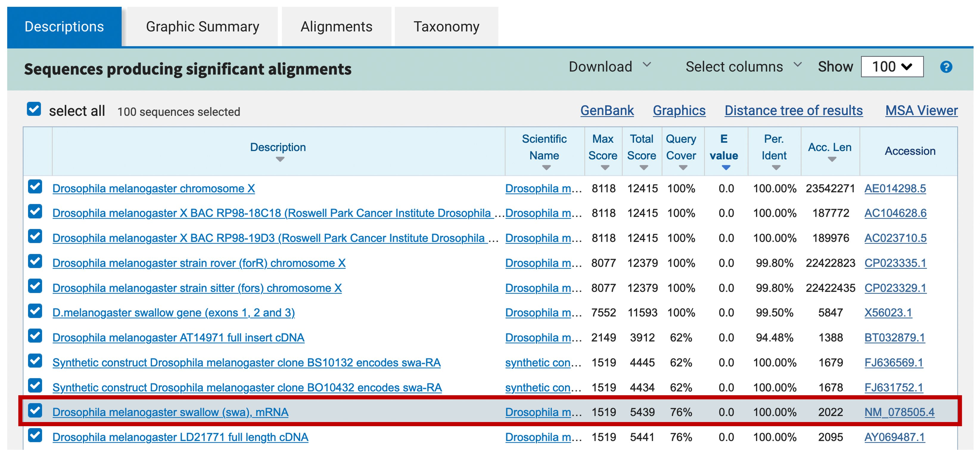Switch to the Graphic Summary tab

tap(202, 26)
